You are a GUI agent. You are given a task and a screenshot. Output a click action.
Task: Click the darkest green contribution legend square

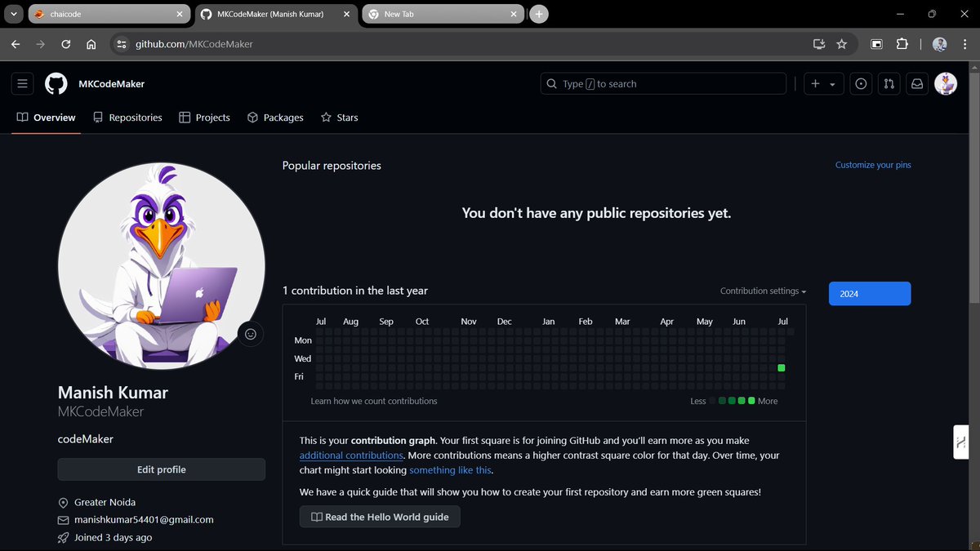point(753,401)
